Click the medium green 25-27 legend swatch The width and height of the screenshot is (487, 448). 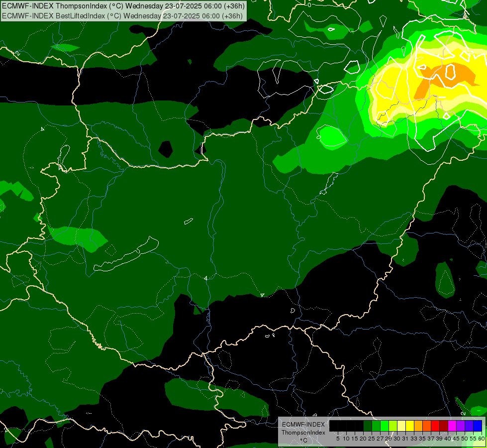click(376, 426)
